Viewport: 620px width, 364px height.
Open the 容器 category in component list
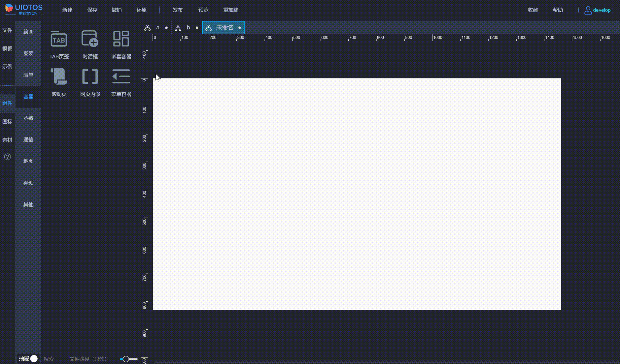(28, 97)
